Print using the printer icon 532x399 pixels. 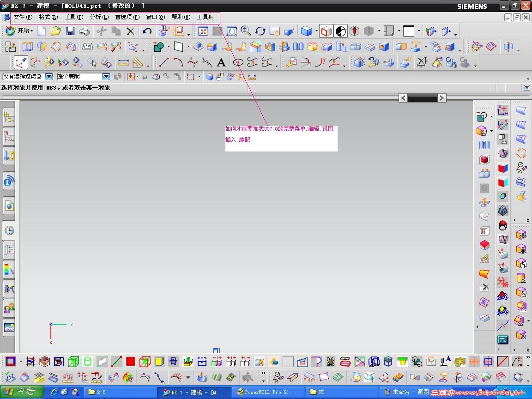[x=85, y=31]
